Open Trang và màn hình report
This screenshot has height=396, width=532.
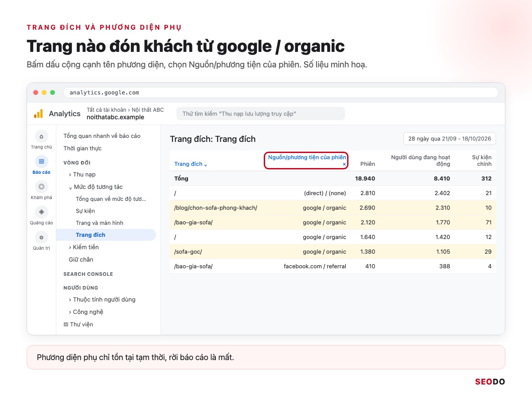click(99, 223)
